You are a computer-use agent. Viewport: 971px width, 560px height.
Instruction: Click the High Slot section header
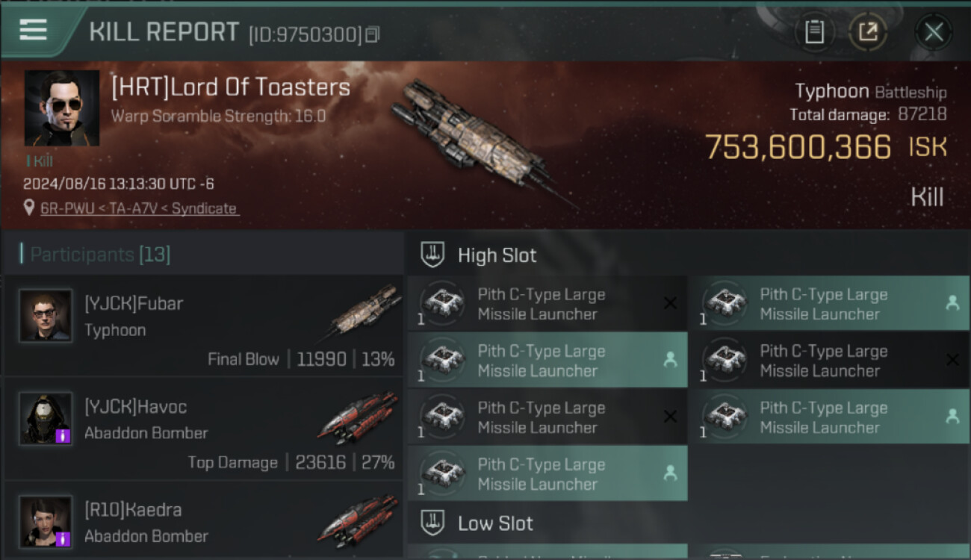pos(497,255)
